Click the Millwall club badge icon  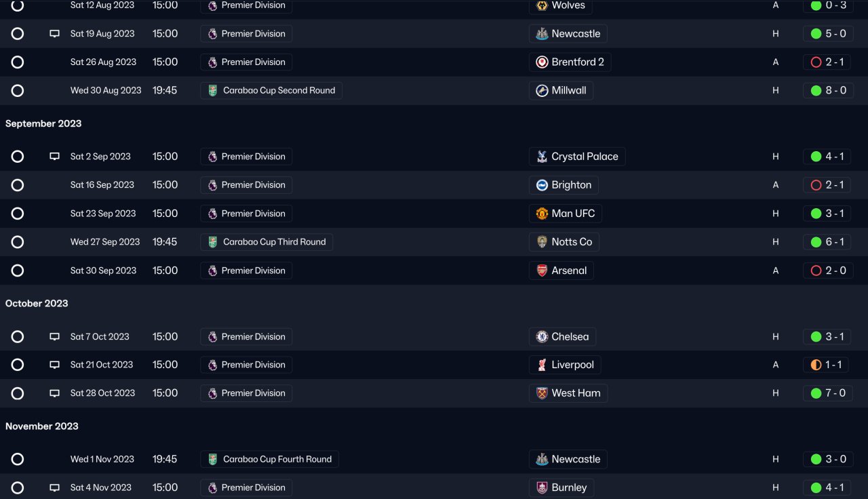[542, 91]
